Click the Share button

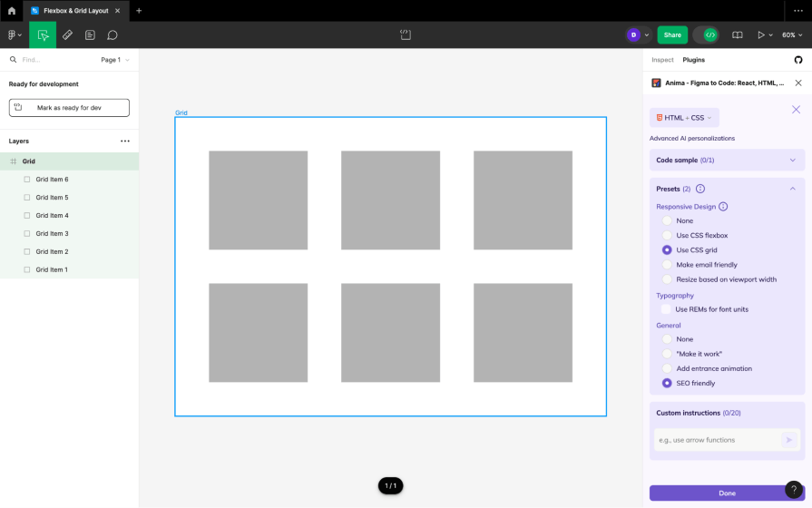coord(672,34)
